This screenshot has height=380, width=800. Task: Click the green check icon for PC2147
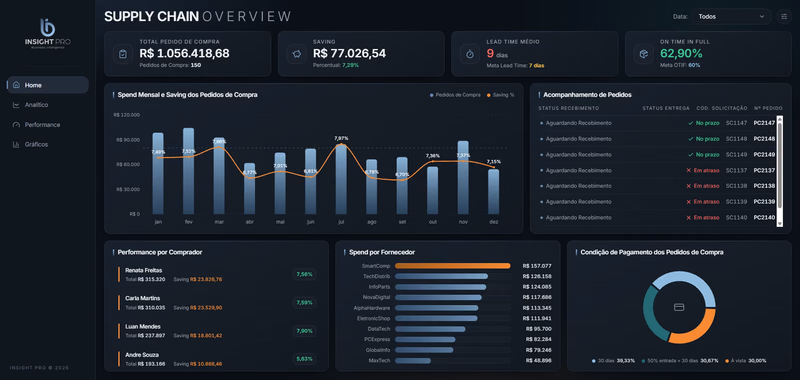point(690,123)
